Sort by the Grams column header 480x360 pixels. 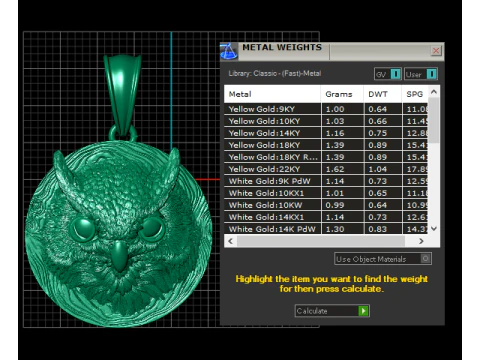pos(342,94)
